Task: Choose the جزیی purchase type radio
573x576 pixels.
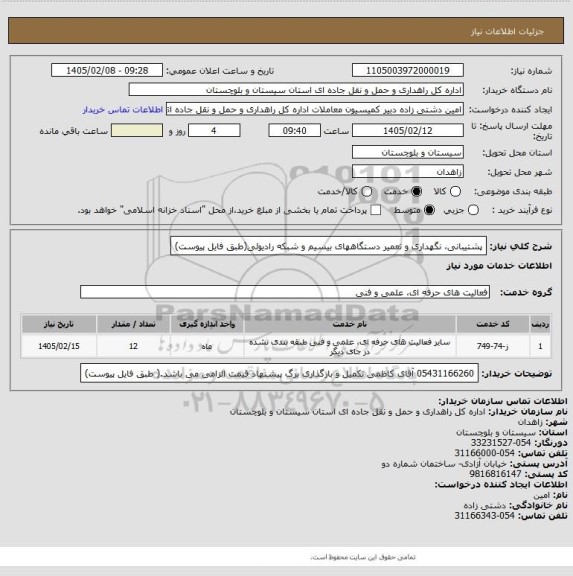Action: point(473,210)
